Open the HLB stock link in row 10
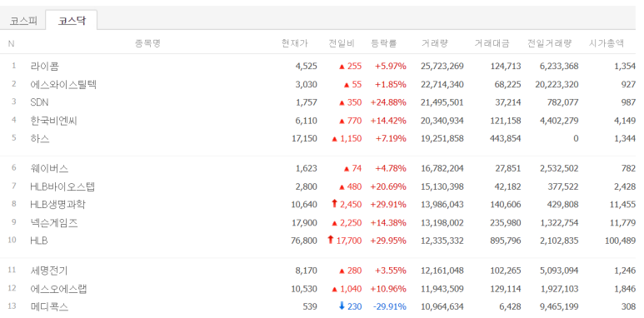Screen dimensions: 644x318 pyautogui.click(x=39, y=241)
